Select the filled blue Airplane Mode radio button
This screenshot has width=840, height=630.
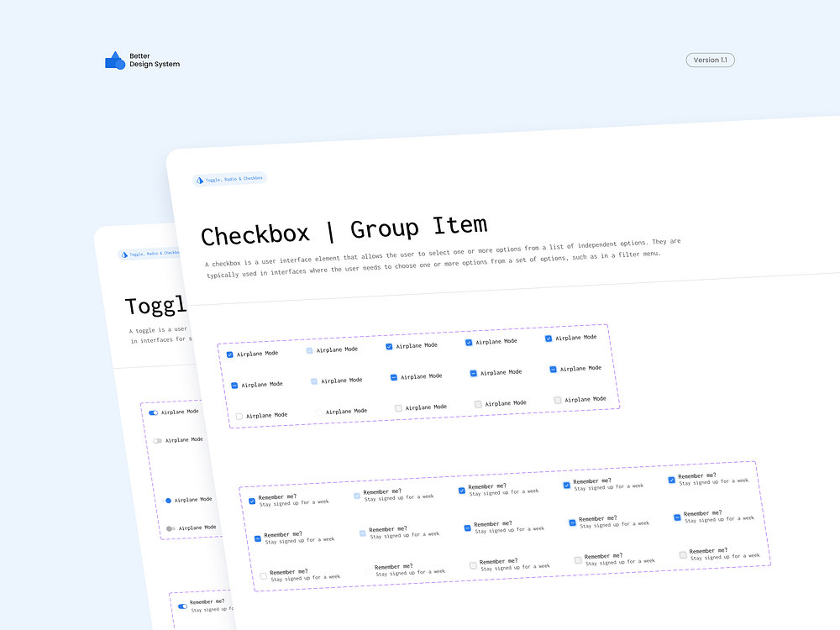[x=168, y=501]
